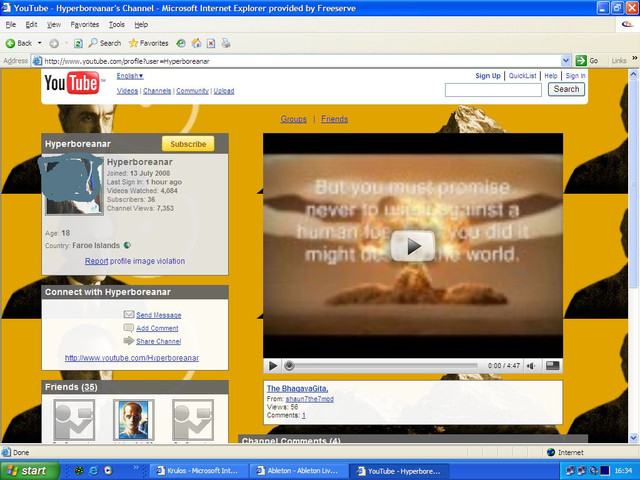This screenshot has height=480, width=640.
Task: Click envelope icon next to Send Message
Action: pyautogui.click(x=129, y=314)
